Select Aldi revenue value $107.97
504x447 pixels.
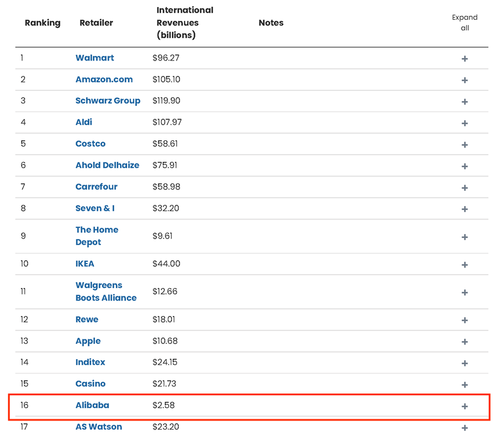pos(167,122)
